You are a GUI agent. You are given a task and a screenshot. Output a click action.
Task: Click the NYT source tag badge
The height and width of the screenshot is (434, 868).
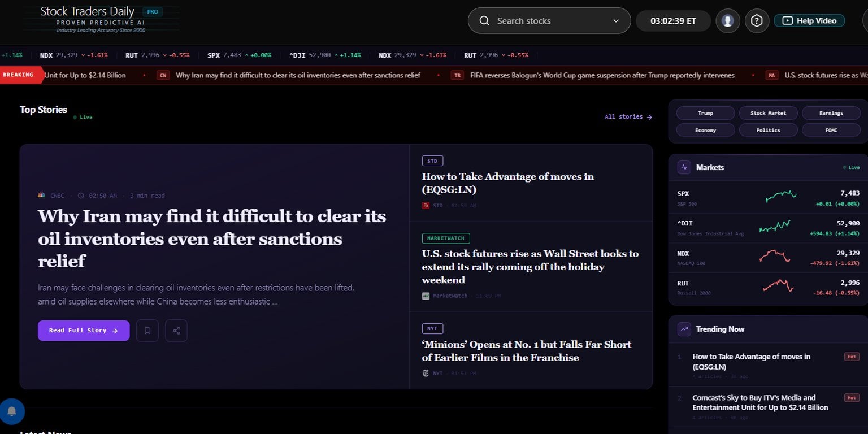tap(432, 328)
